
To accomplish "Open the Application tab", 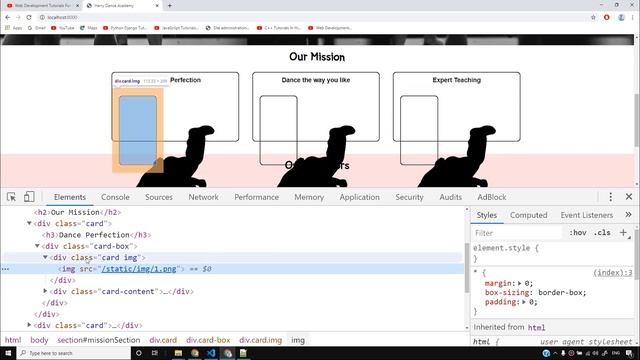I will pos(359,197).
